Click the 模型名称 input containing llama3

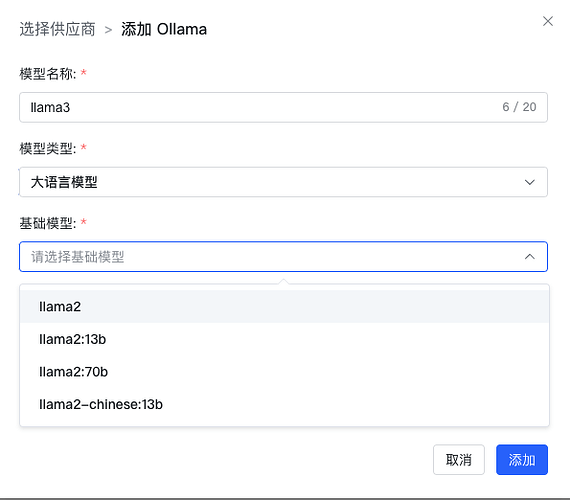(283, 107)
